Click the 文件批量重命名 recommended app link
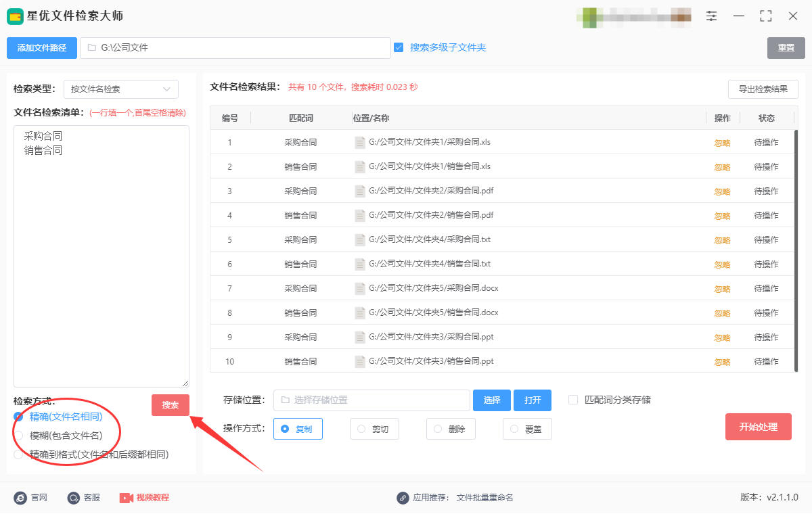The image size is (812, 514). point(485,498)
